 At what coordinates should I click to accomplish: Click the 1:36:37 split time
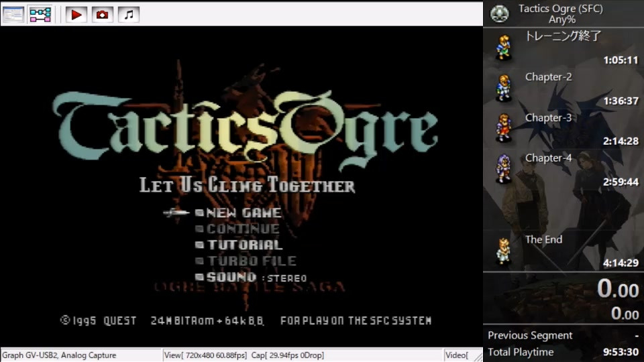[621, 101]
